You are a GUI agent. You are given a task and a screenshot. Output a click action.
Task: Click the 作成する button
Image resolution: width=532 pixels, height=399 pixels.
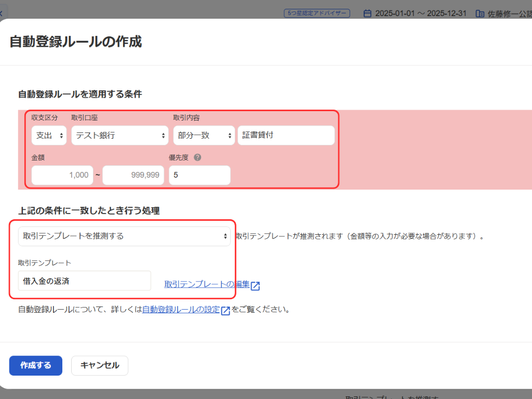point(36,365)
